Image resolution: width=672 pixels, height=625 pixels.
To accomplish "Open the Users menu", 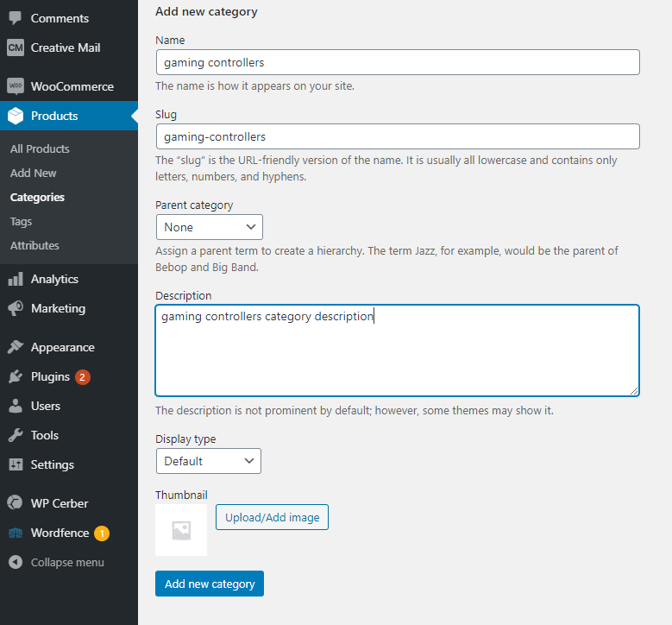I will coord(69,406).
